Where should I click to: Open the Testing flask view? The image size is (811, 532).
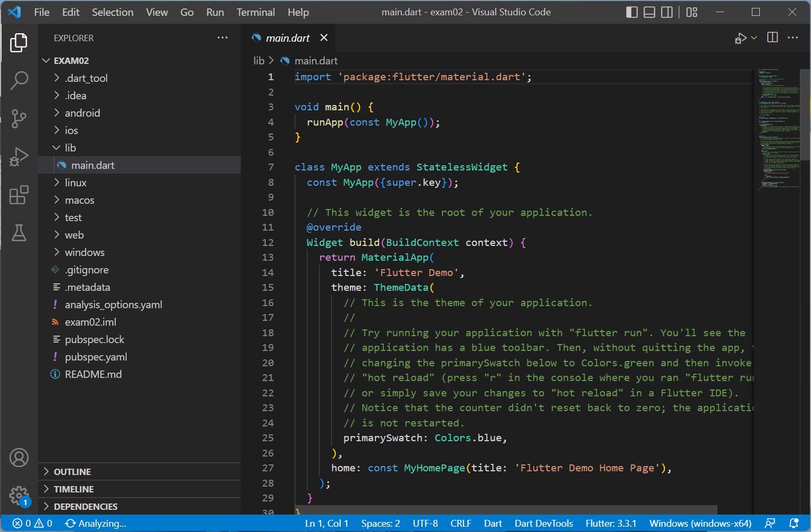(x=19, y=233)
